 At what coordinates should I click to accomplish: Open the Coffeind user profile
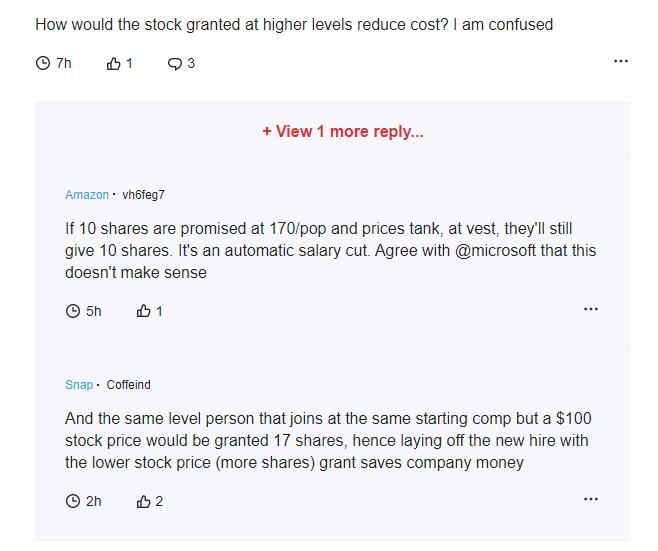pyautogui.click(x=128, y=384)
